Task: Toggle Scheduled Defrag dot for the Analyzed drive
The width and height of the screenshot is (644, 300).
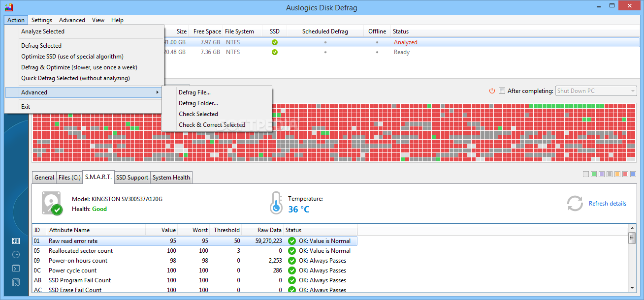Action: (325, 42)
